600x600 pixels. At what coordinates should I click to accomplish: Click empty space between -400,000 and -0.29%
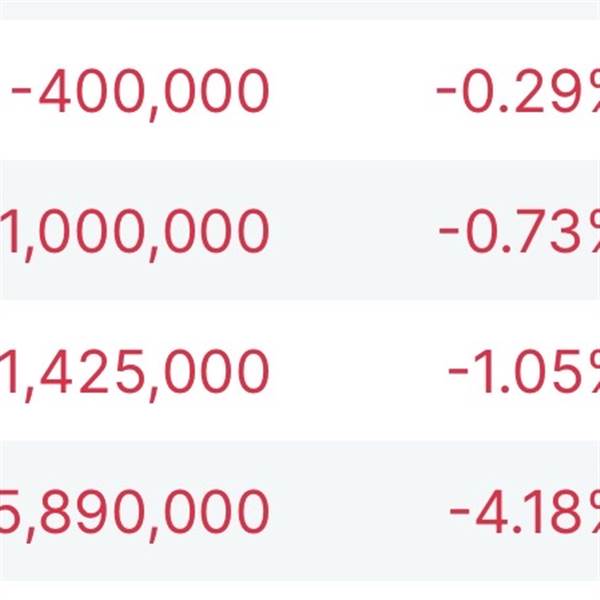[350, 93]
